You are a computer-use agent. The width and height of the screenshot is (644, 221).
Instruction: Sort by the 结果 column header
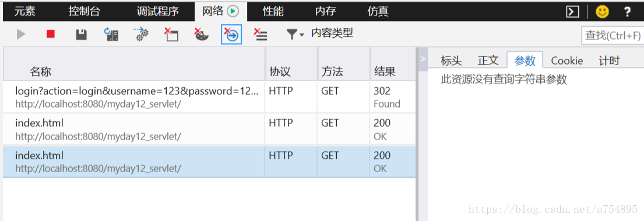click(393, 64)
